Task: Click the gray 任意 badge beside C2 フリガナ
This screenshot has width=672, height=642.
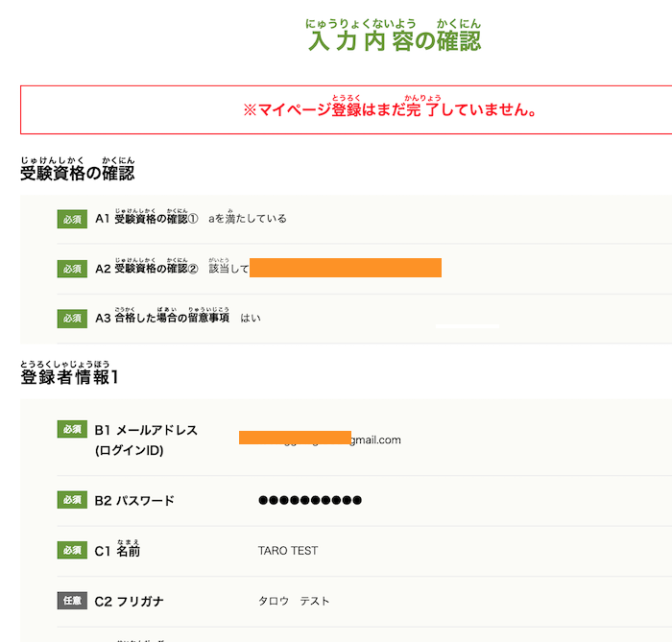Action: click(x=73, y=602)
